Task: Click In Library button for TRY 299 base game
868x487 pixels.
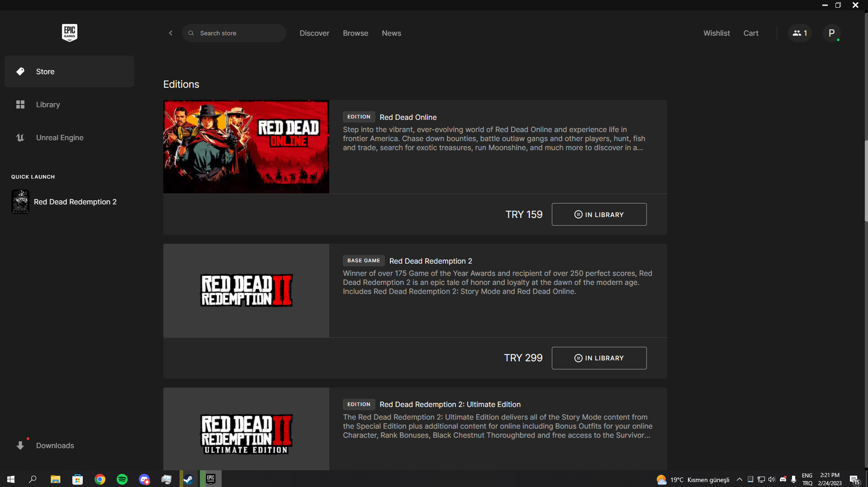Action: [x=599, y=358]
